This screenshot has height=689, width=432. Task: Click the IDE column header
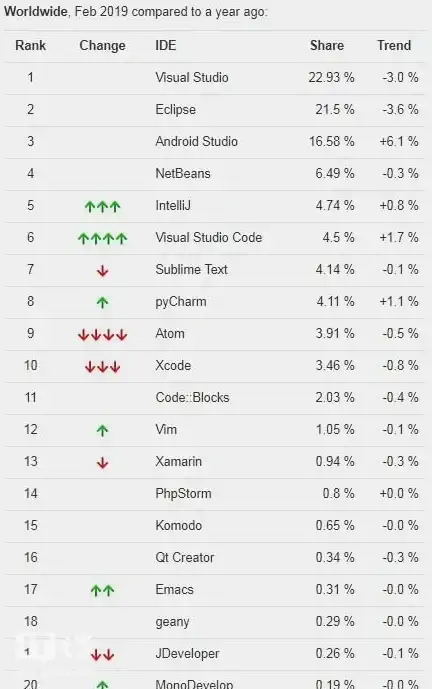pyautogui.click(x=166, y=45)
